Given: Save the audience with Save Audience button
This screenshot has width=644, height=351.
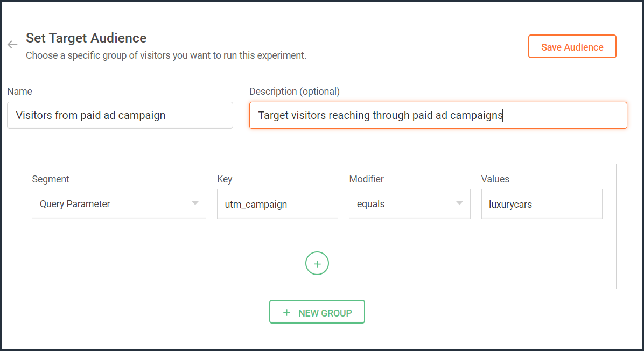Looking at the screenshot, I should pos(572,46).
